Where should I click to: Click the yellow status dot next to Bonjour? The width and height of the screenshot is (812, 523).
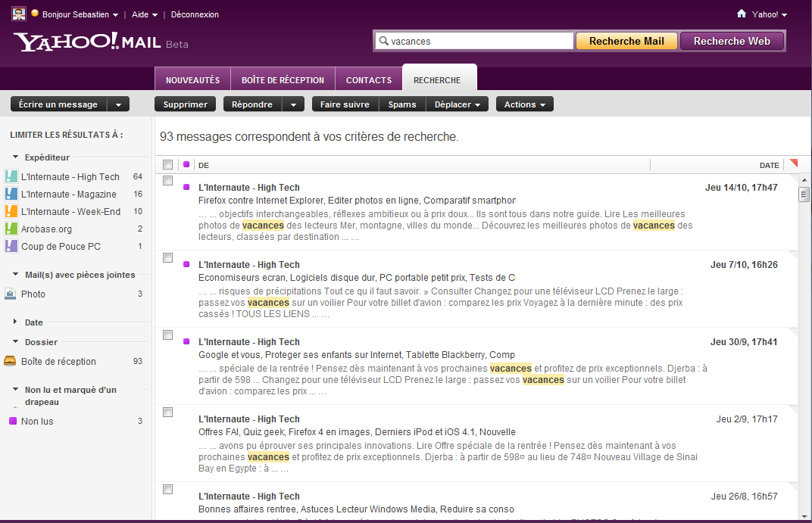click(x=35, y=14)
